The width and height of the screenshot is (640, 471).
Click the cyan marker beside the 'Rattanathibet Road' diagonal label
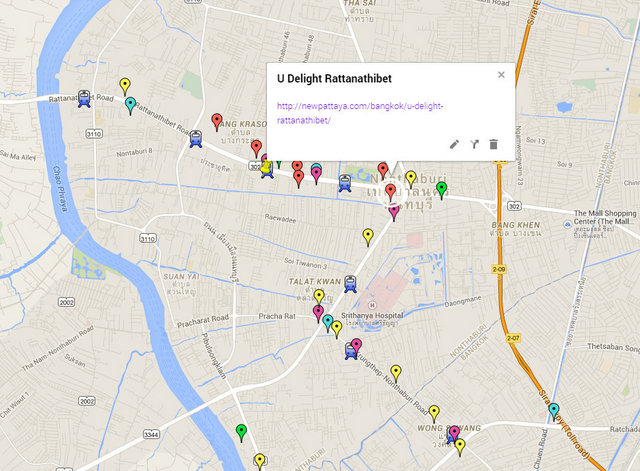(130, 106)
